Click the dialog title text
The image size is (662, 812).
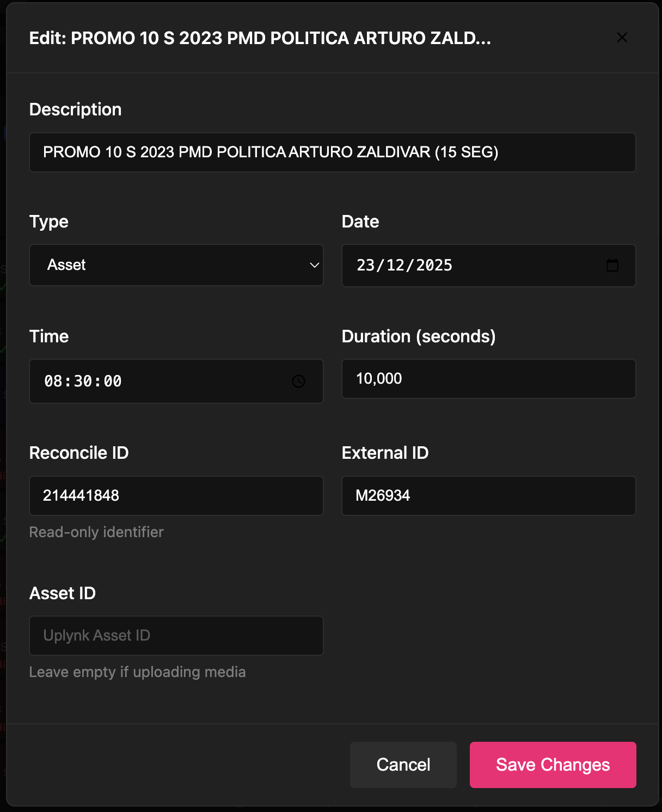coord(260,39)
